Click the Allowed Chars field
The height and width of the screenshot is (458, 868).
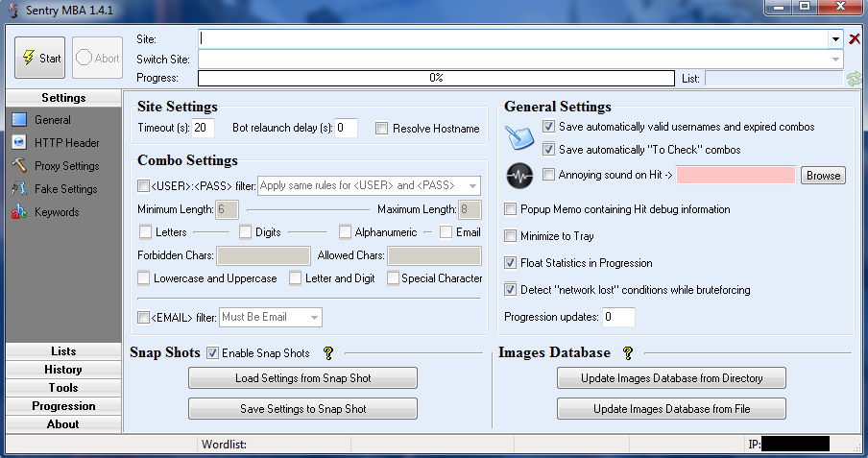435,255
